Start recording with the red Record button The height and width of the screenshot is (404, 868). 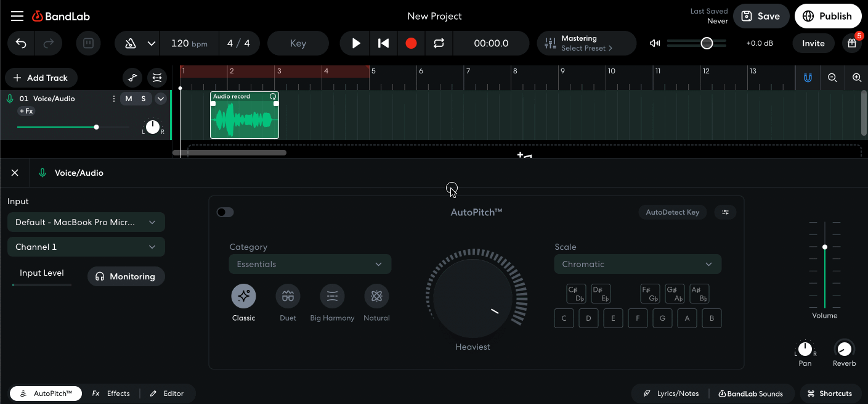[411, 43]
